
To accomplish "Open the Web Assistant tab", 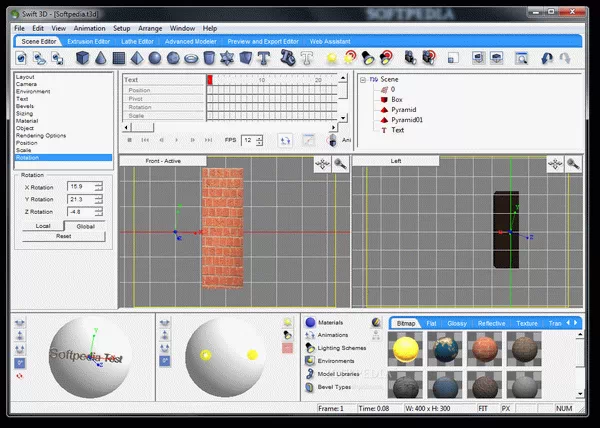I will coord(330,41).
